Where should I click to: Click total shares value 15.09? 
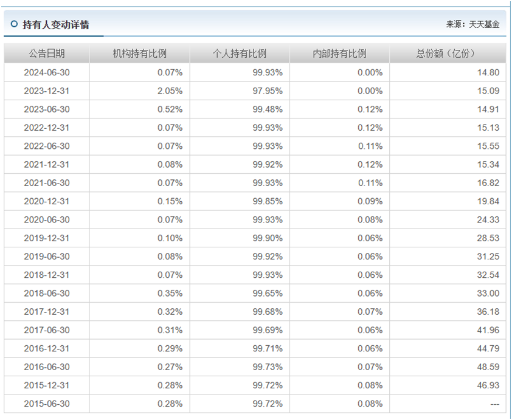[x=488, y=91]
